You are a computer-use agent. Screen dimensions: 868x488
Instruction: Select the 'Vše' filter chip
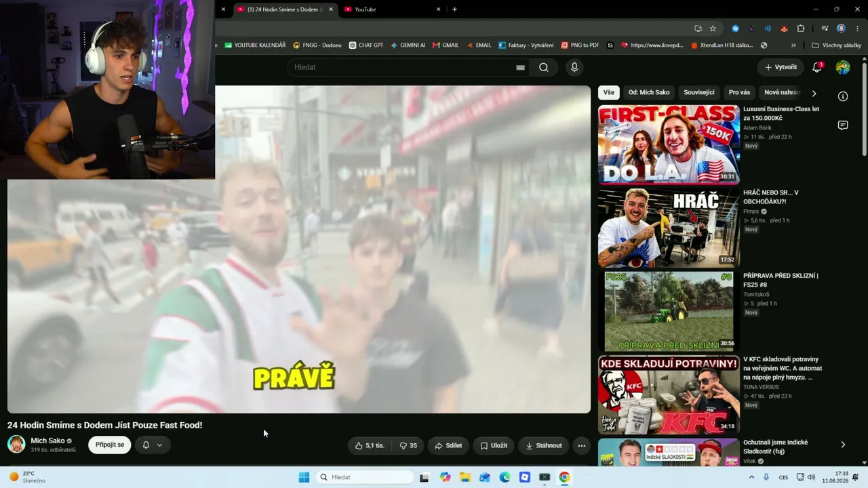[x=609, y=92]
